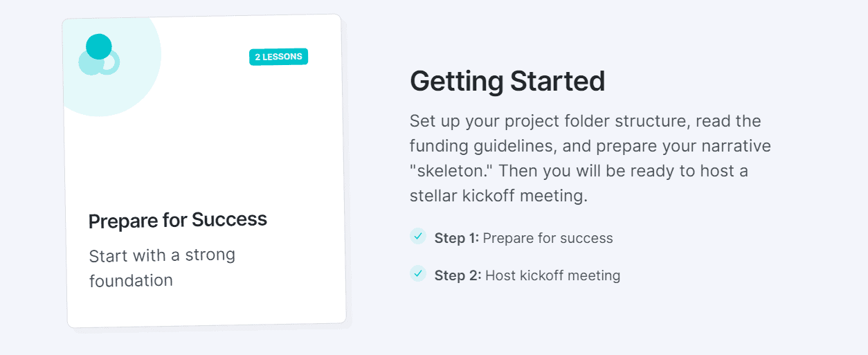Select the bold 'Step 2:' label
868x355 pixels.
[458, 275]
